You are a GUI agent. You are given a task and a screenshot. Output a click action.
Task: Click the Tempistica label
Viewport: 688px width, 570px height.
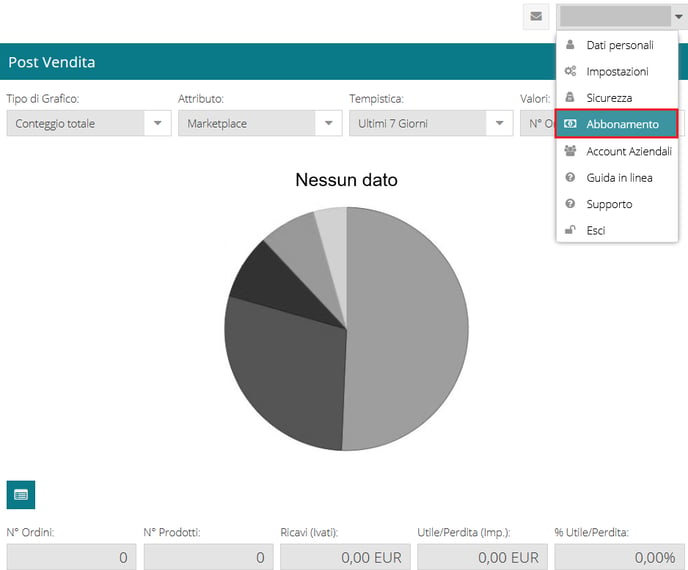tap(376, 99)
